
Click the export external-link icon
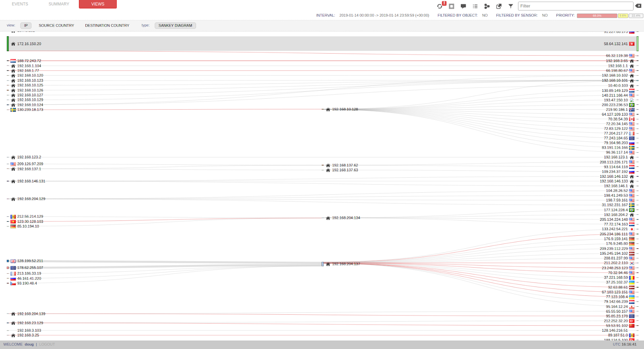tap(499, 6)
